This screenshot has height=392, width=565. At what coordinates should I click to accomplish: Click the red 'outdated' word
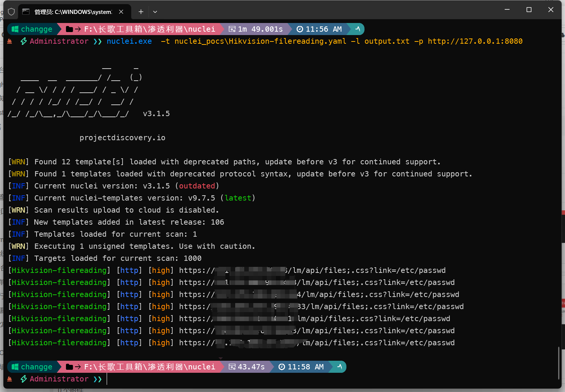[x=197, y=186]
